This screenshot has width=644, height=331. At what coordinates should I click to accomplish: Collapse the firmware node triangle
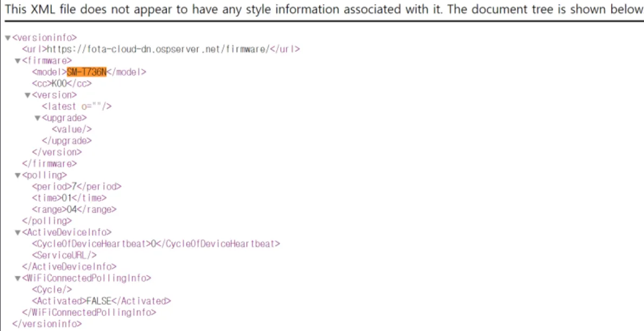tap(18, 61)
